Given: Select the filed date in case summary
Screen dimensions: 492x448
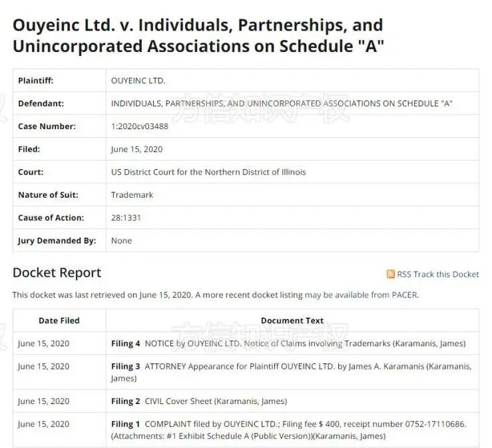Looking at the screenshot, I should (136, 149).
